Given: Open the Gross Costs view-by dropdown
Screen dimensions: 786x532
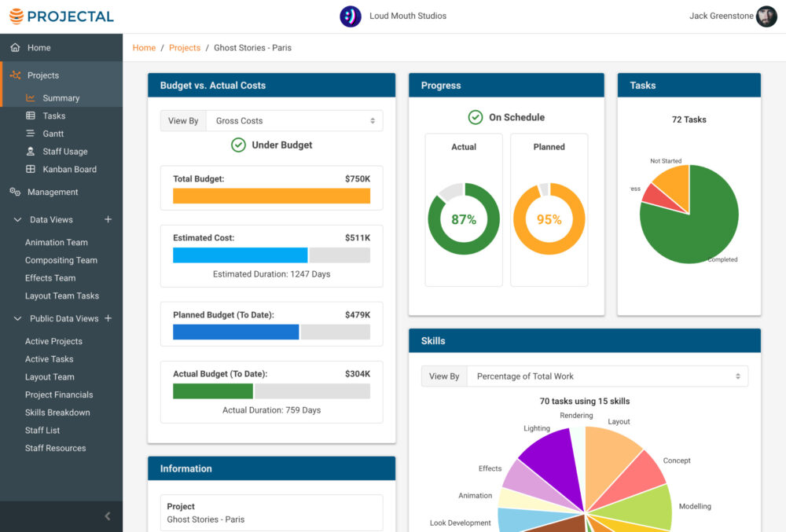Looking at the screenshot, I should 295,121.
